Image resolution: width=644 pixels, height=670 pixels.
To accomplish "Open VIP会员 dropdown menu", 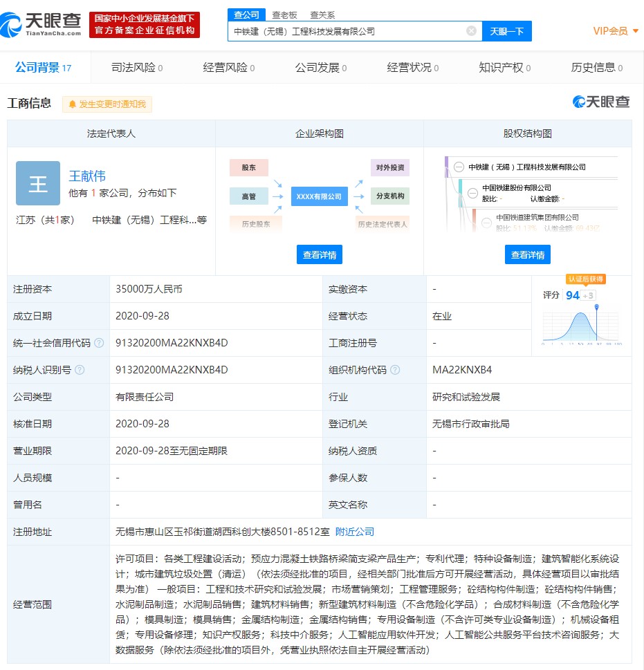I will click(616, 30).
